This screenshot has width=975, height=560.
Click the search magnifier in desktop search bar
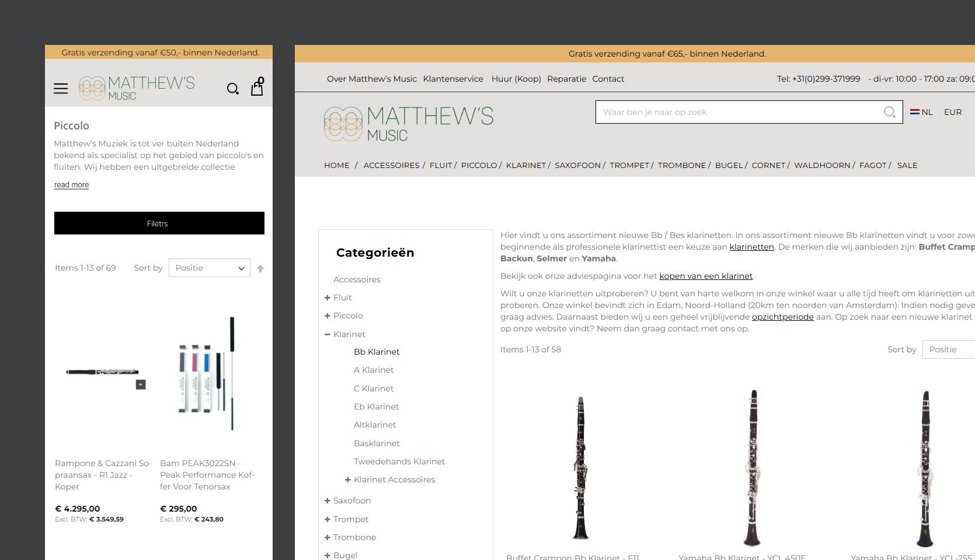coord(889,112)
